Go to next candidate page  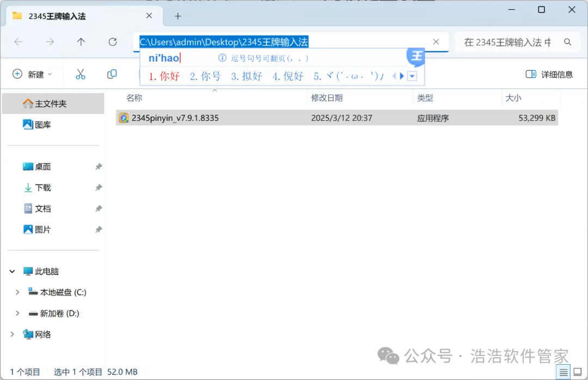[x=402, y=76]
